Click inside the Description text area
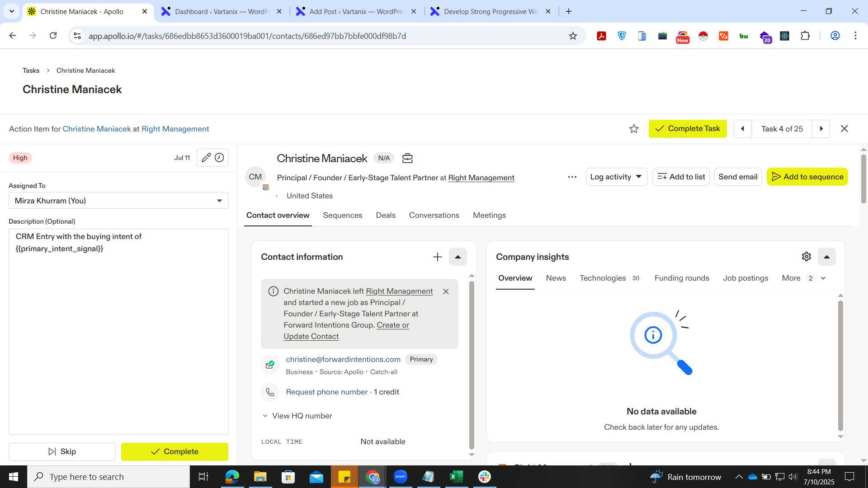This screenshot has width=868, height=488. 118,332
